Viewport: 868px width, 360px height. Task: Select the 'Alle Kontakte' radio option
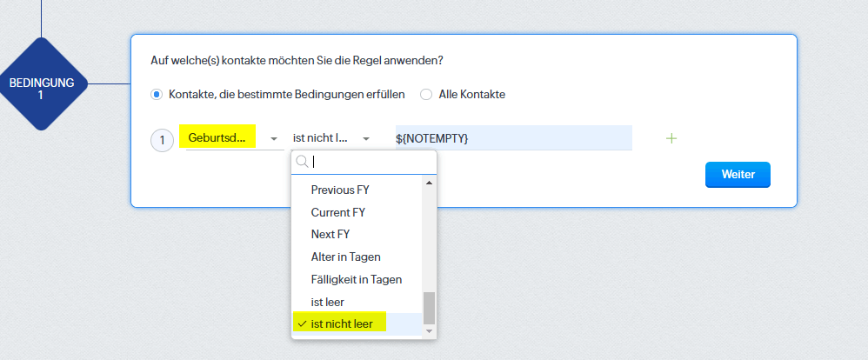click(x=425, y=94)
